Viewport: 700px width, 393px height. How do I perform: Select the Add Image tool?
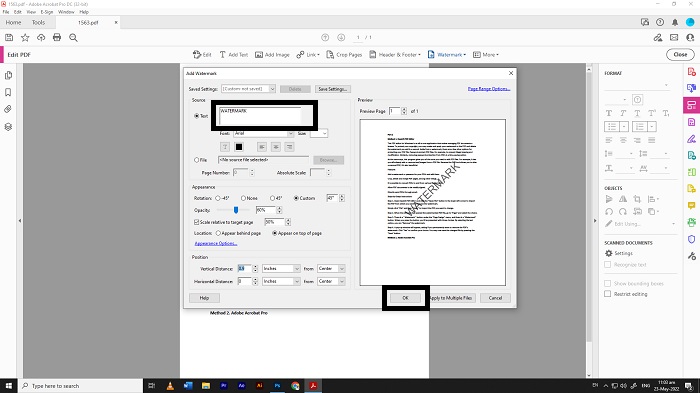pos(272,54)
